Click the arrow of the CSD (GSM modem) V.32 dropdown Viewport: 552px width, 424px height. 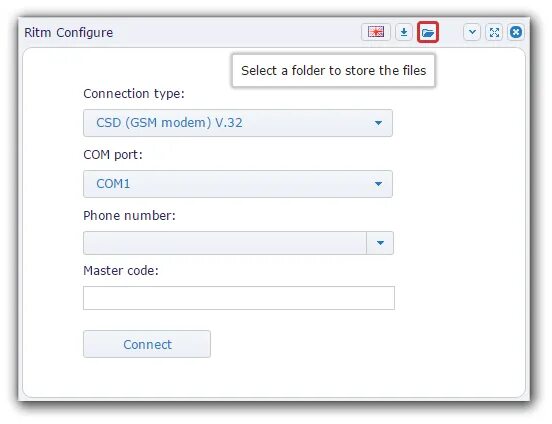378,123
